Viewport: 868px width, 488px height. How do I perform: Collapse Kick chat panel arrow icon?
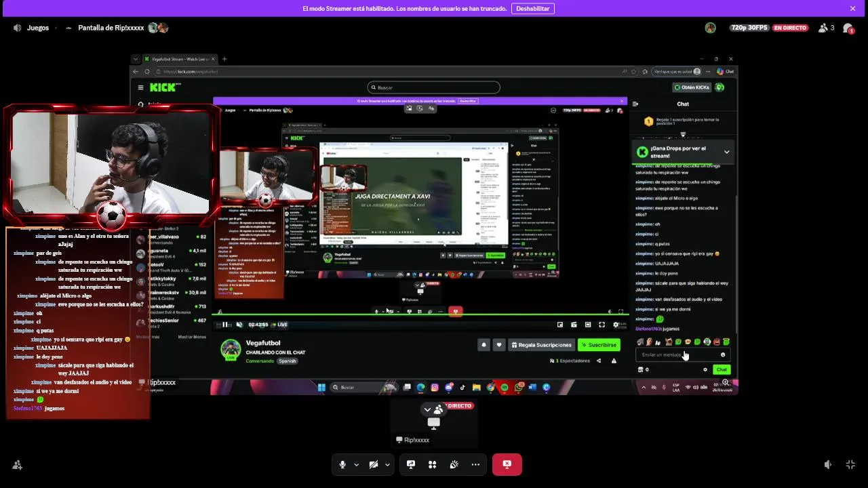click(635, 104)
